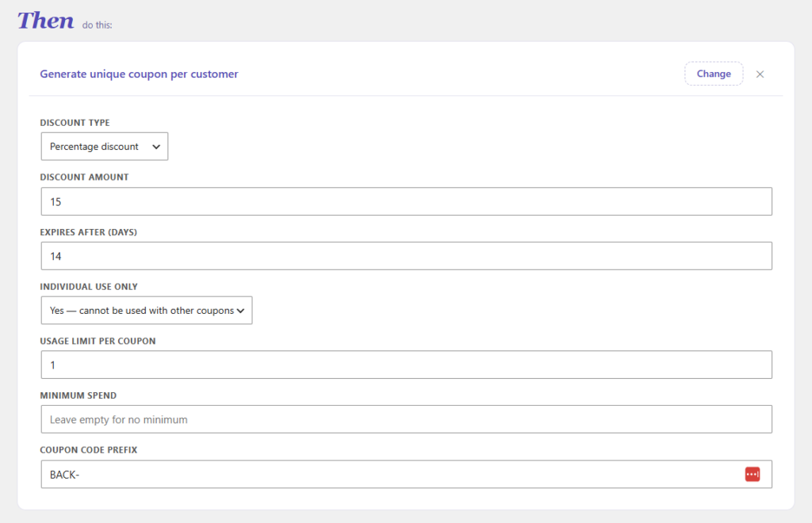
Task: Remove the action with the X icon
Action: point(760,74)
